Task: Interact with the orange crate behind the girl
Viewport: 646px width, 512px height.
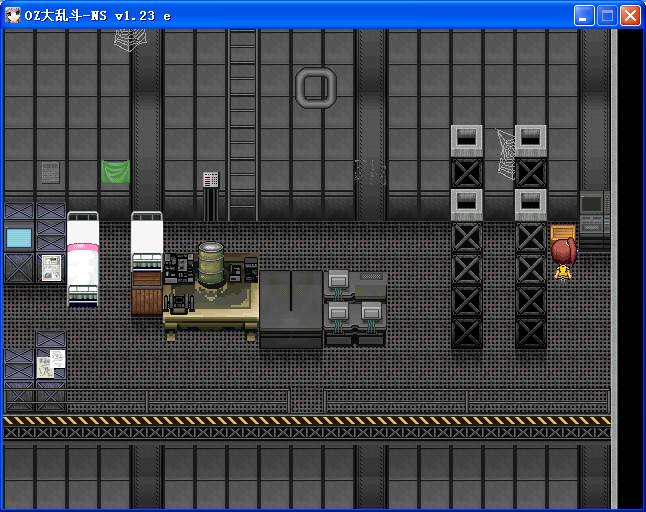Action: coord(563,232)
